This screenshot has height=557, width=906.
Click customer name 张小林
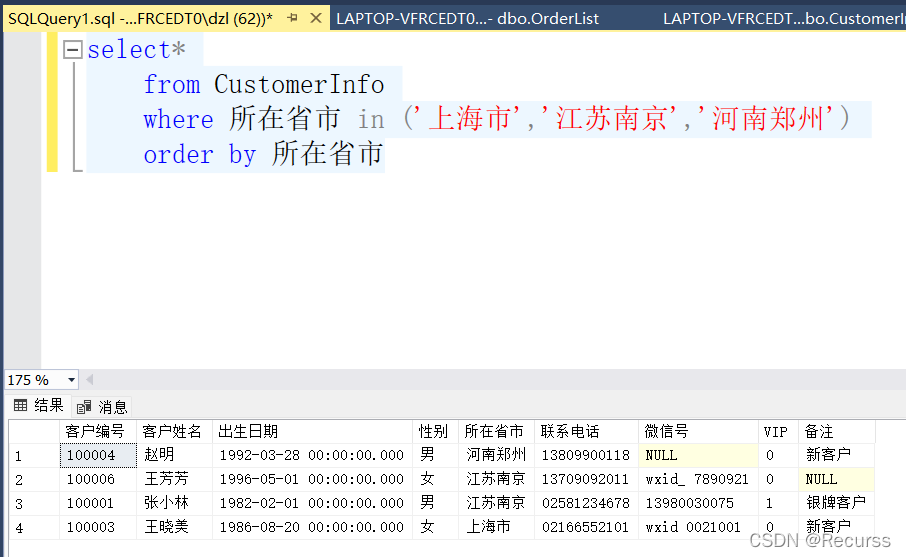(x=174, y=503)
